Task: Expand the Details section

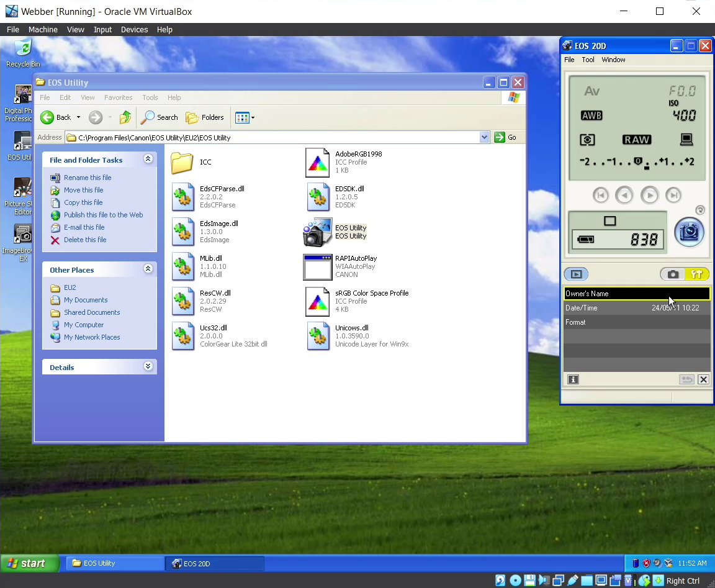Action: pos(148,367)
